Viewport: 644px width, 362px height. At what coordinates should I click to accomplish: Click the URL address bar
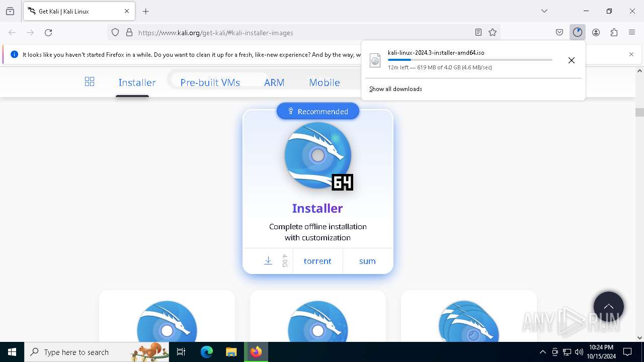click(304, 33)
